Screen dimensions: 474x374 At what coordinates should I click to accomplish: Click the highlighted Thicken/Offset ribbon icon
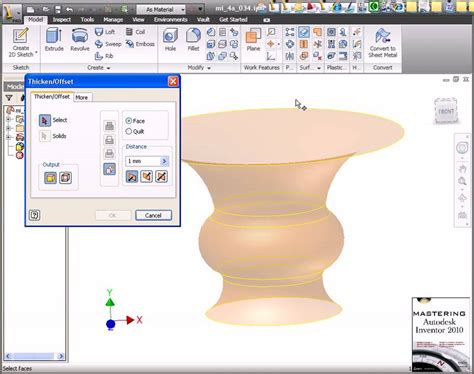(x=304, y=32)
